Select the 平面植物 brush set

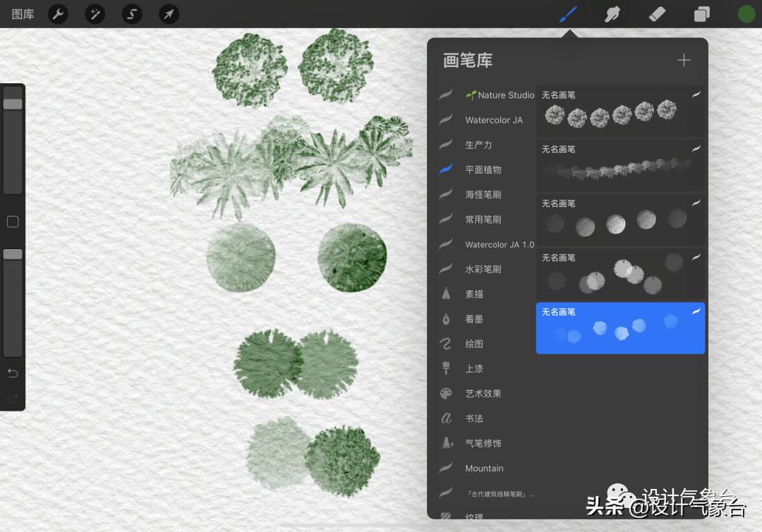485,169
